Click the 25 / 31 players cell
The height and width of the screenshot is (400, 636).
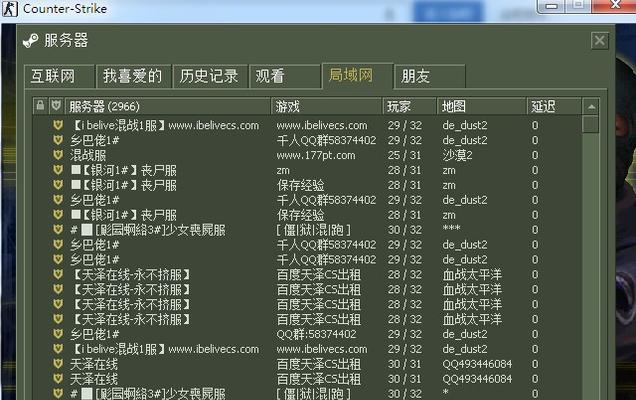coord(405,155)
